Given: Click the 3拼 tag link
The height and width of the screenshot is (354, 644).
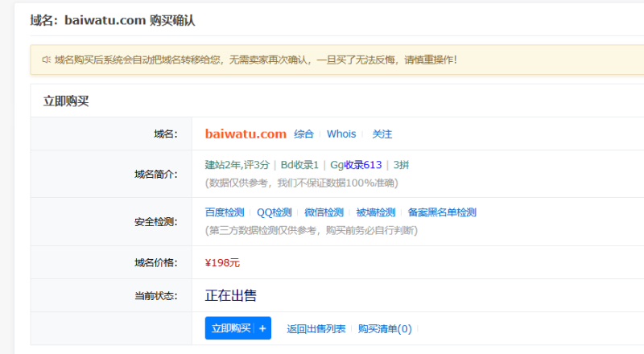Looking at the screenshot, I should click(x=401, y=165).
